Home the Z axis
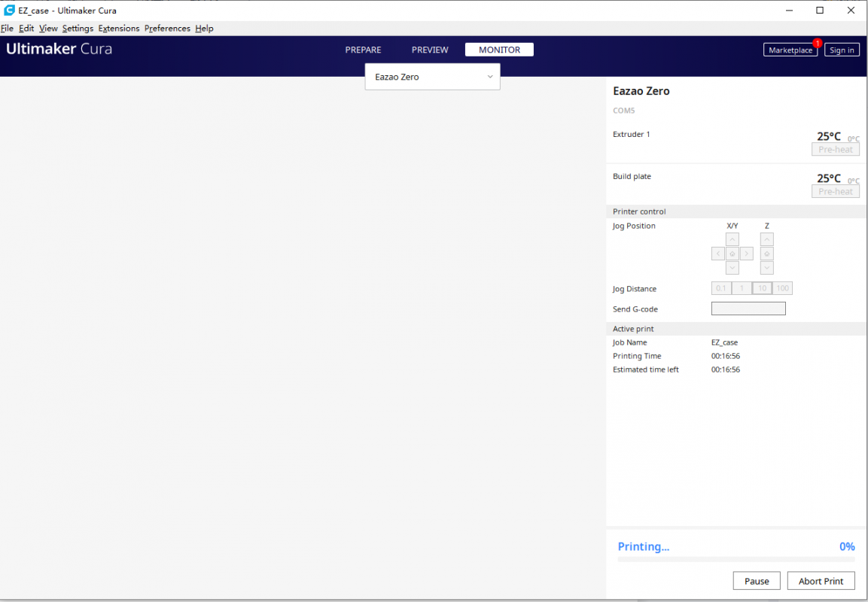The image size is (868, 602). pos(766,254)
